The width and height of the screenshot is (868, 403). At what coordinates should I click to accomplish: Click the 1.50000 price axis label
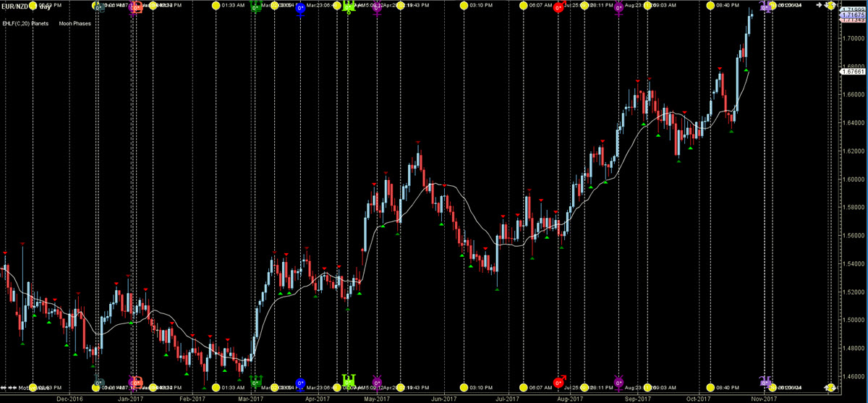(x=853, y=320)
